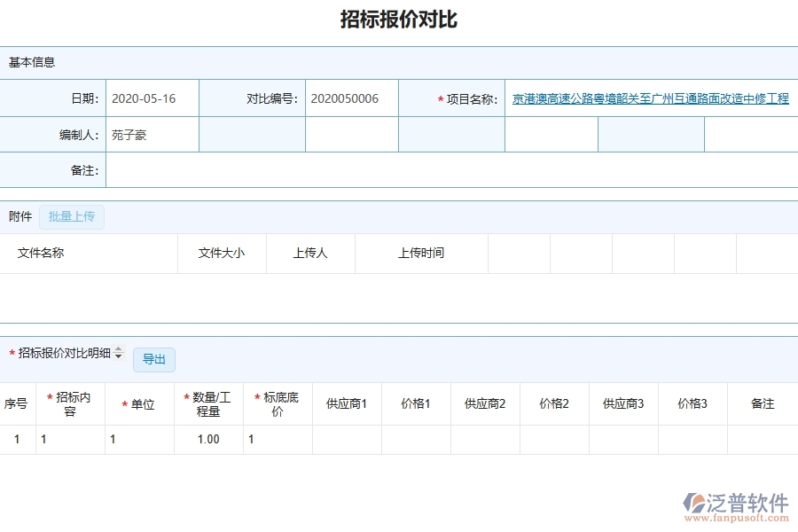
Task: Click the 数量/工程量 cell showing 1.00
Action: [208, 439]
